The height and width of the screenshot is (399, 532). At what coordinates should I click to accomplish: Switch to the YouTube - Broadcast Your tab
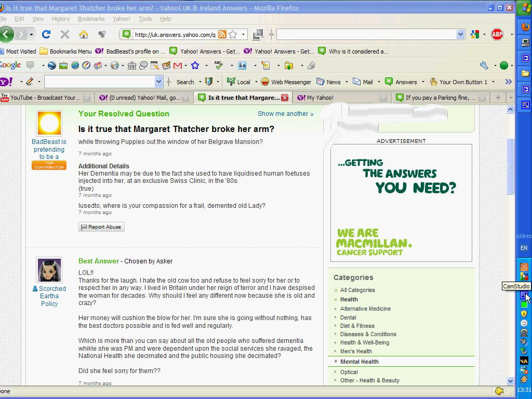46,98
